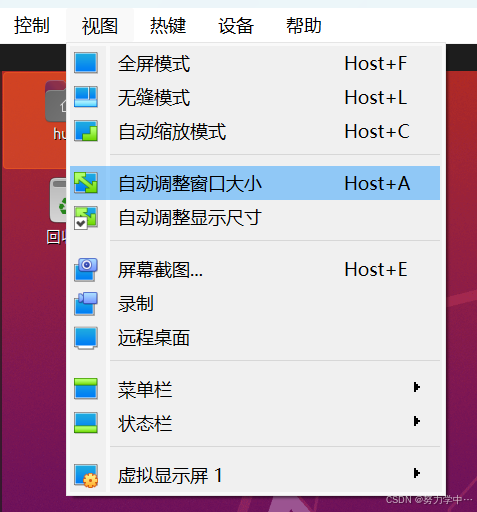Expand the 状态栏 submenu arrow
Image resolution: width=477 pixels, height=512 pixels.
tap(416, 421)
